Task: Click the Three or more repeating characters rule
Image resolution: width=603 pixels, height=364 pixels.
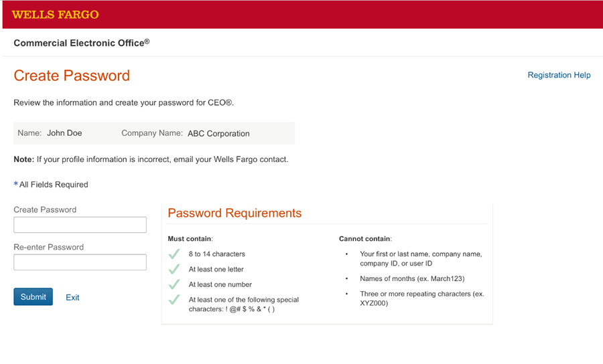Action: click(x=421, y=298)
